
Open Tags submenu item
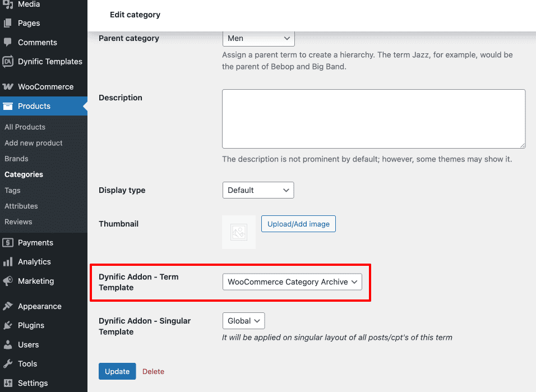pos(13,190)
